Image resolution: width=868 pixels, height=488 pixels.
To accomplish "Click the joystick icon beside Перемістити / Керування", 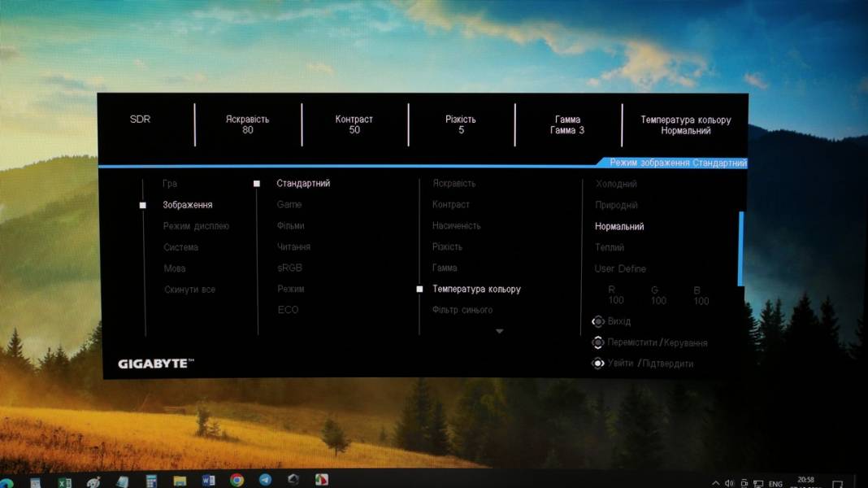I will coord(598,342).
